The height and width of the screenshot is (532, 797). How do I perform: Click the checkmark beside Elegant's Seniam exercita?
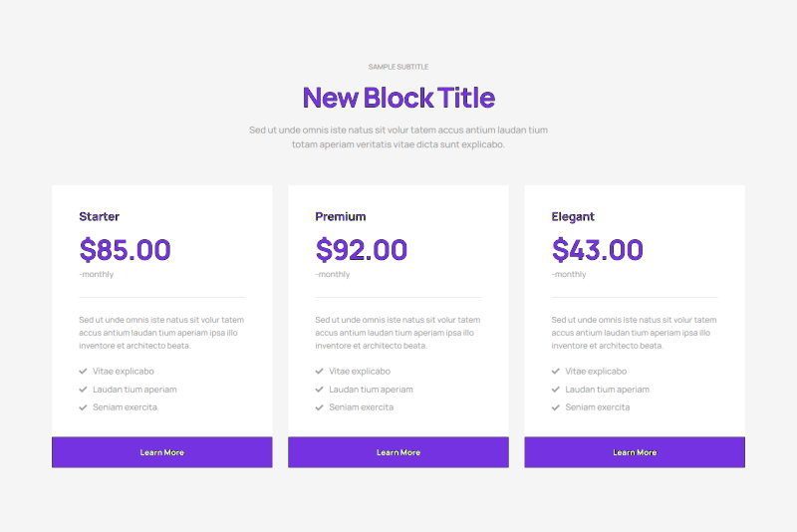(x=556, y=407)
